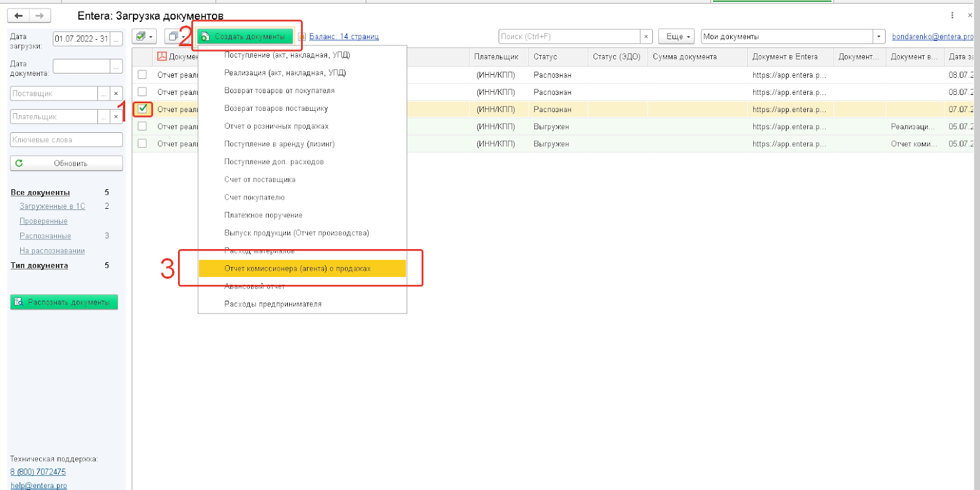Image resolution: width=980 pixels, height=490 pixels.
Task: Select Поступление в аренду (лизинг)
Action: [x=303, y=144]
